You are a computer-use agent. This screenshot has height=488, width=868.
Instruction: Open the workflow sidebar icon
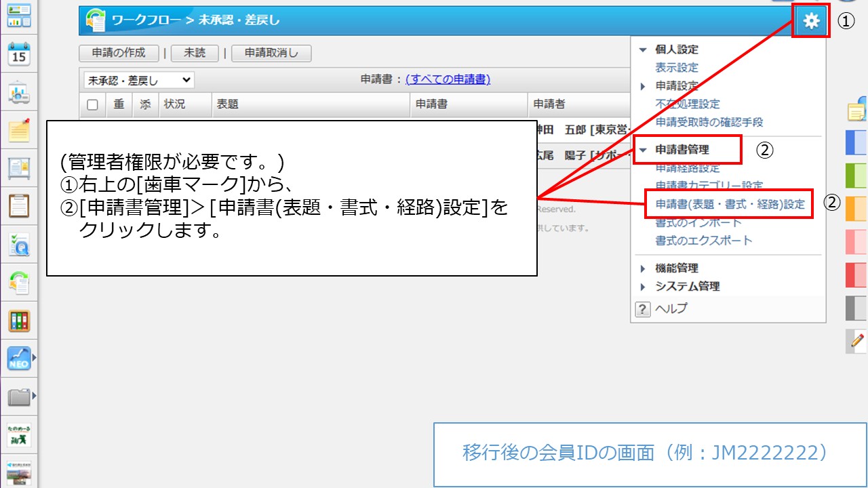[x=19, y=282]
